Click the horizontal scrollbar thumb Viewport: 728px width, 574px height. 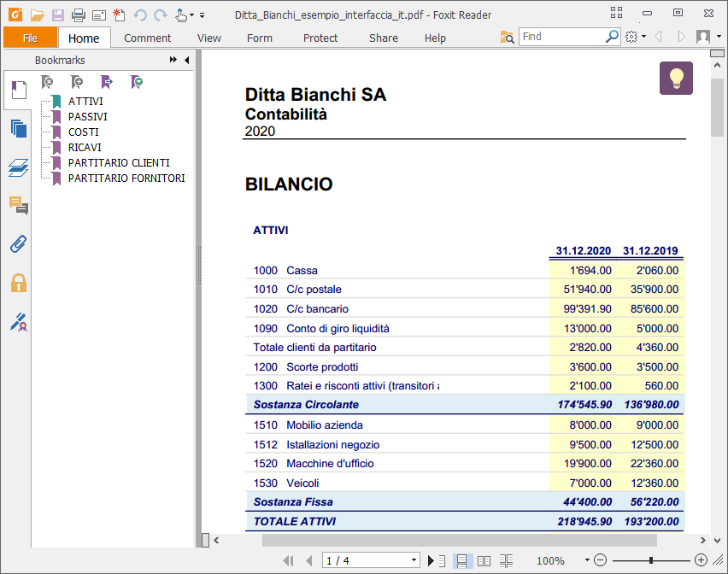pos(459,540)
